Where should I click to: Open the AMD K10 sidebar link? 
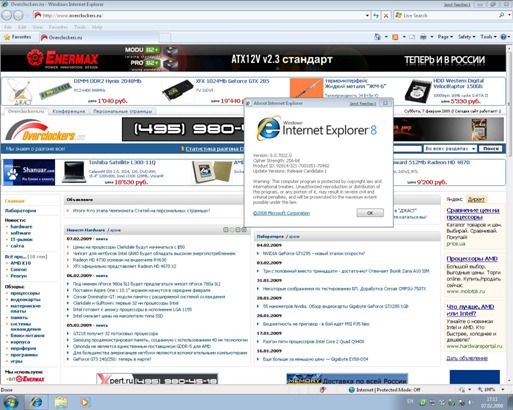point(21,263)
